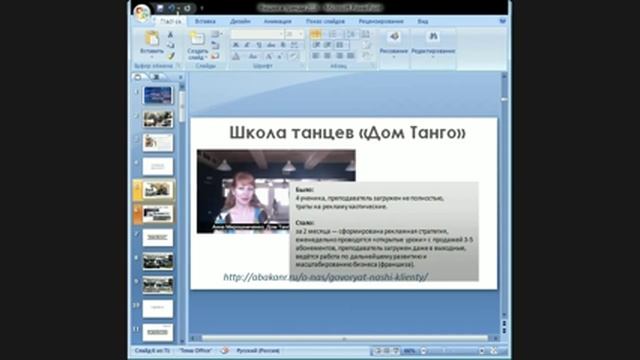The image size is (640, 360).
Task: Click the Cut scissors icon
Action: click(171, 35)
